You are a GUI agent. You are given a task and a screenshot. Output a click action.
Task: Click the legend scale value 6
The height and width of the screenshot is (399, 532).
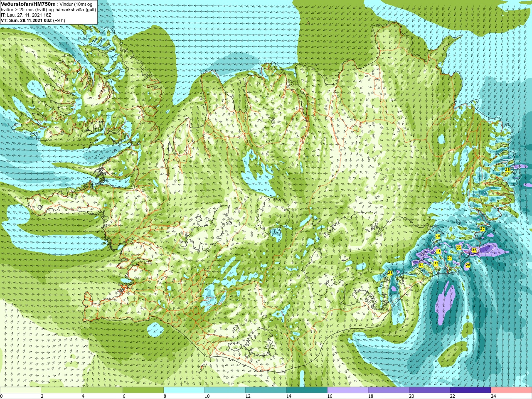click(124, 396)
